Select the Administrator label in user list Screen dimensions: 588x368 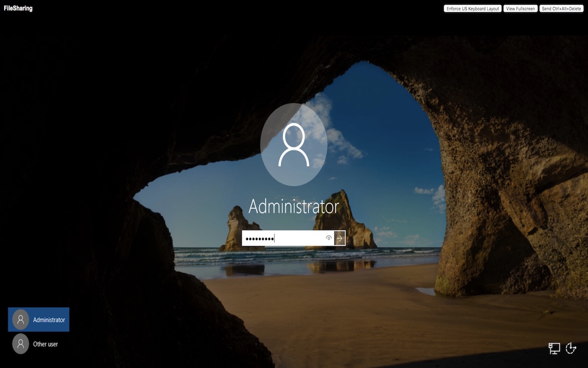(49, 320)
